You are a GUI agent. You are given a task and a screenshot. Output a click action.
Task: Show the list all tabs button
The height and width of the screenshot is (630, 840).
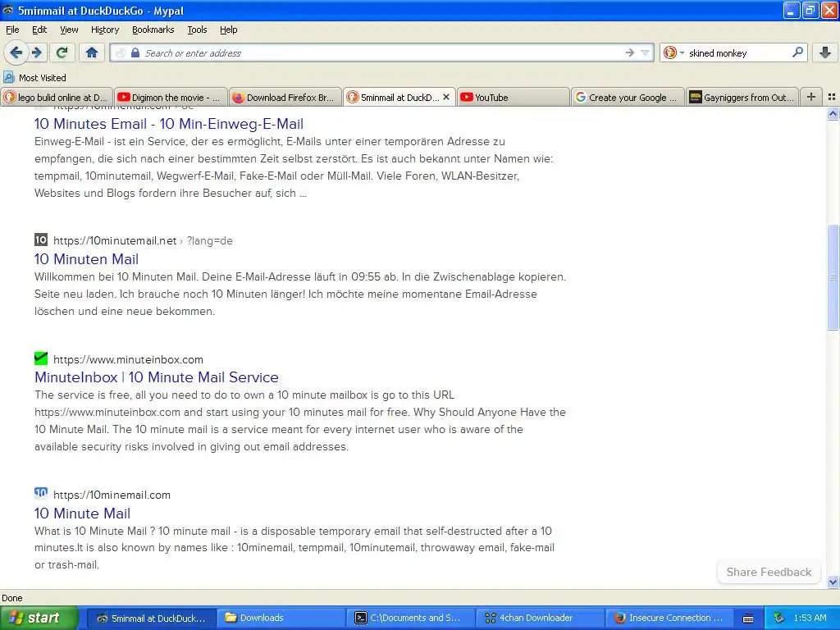[x=832, y=97]
